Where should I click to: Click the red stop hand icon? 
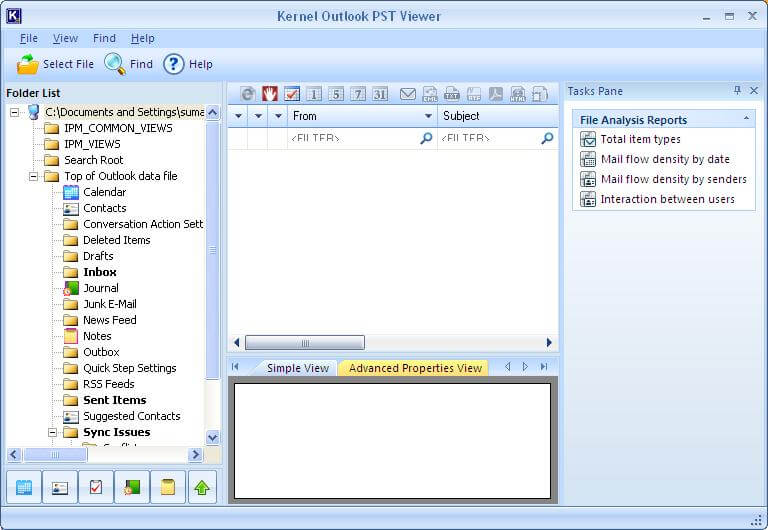coord(269,94)
